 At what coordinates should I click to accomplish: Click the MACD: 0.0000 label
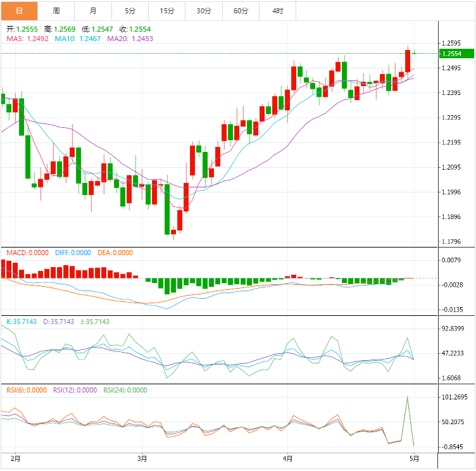click(27, 253)
